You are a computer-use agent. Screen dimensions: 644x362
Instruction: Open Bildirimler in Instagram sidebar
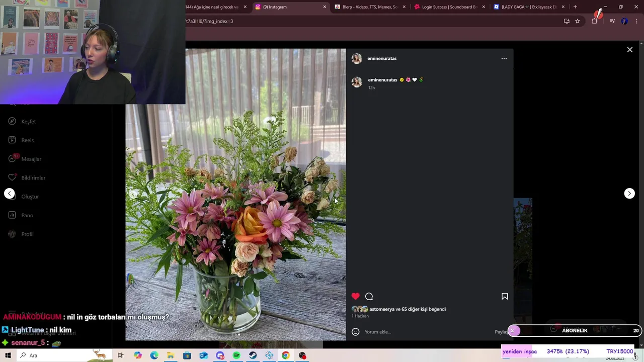click(33, 178)
